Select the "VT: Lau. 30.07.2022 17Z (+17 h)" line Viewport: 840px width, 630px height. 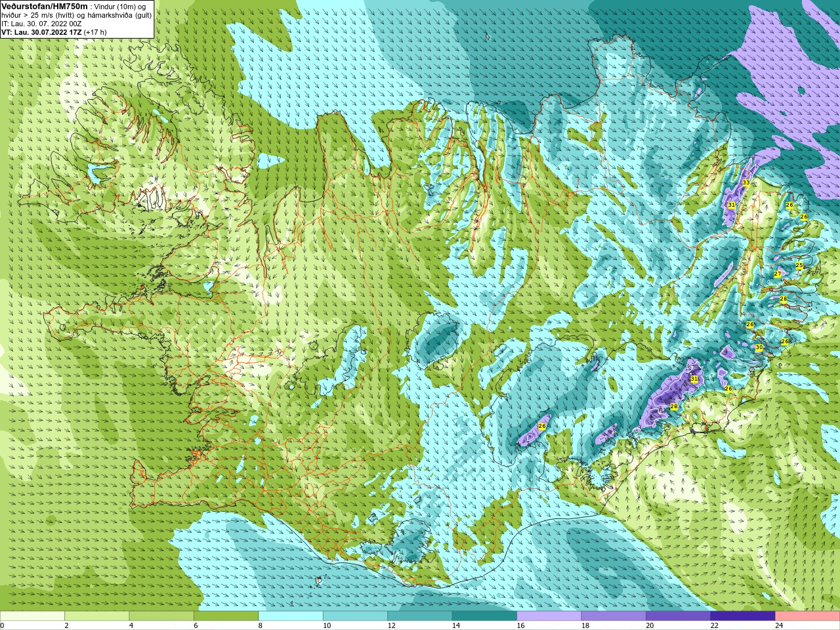pos(54,31)
